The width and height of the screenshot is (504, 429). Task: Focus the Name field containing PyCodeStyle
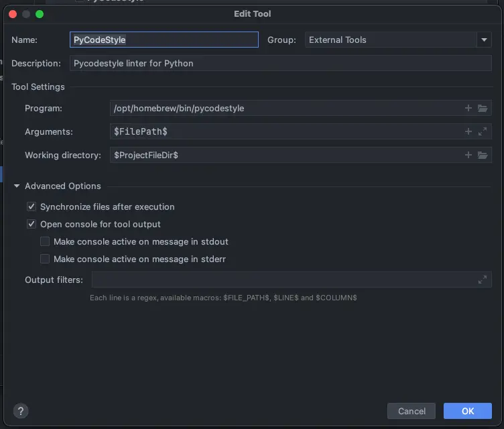pos(164,40)
